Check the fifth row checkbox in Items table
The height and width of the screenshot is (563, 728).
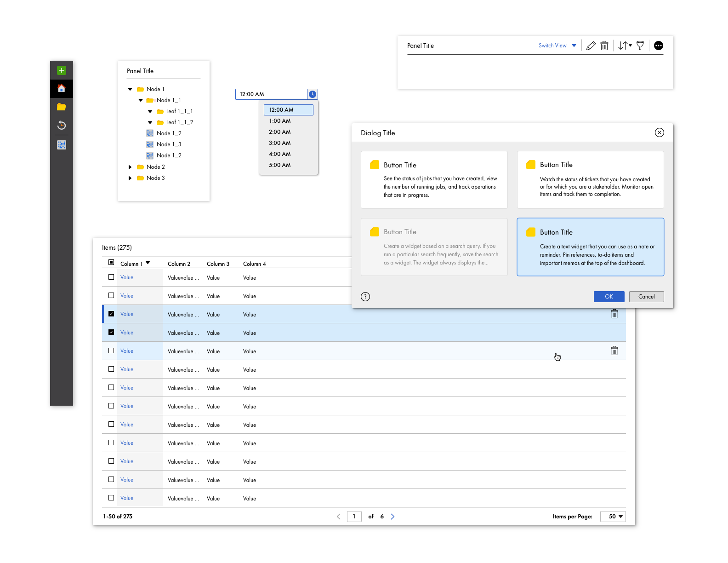point(111,350)
